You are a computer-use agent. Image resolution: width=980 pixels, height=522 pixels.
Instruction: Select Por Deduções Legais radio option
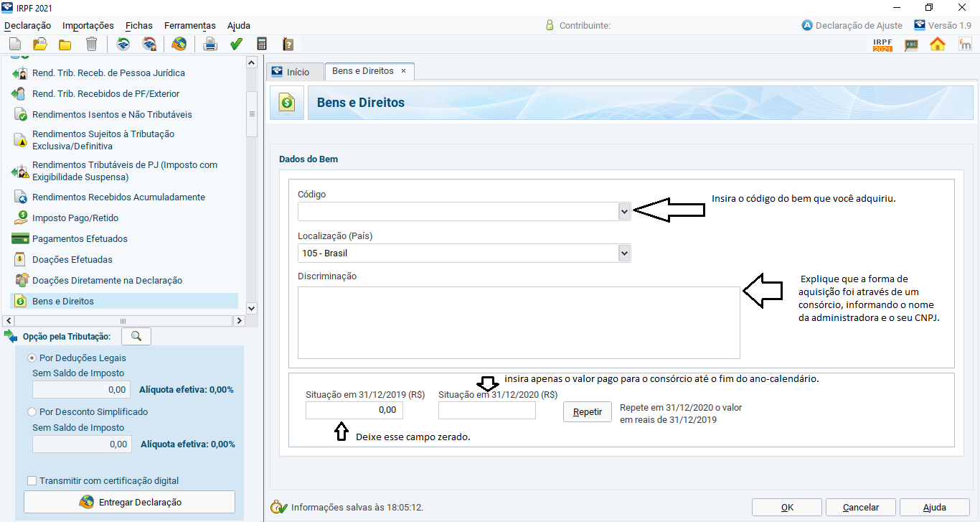(x=32, y=358)
